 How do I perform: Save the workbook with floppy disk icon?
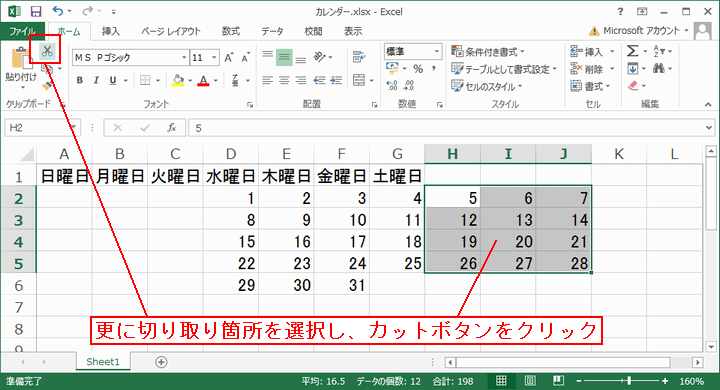[x=35, y=11]
